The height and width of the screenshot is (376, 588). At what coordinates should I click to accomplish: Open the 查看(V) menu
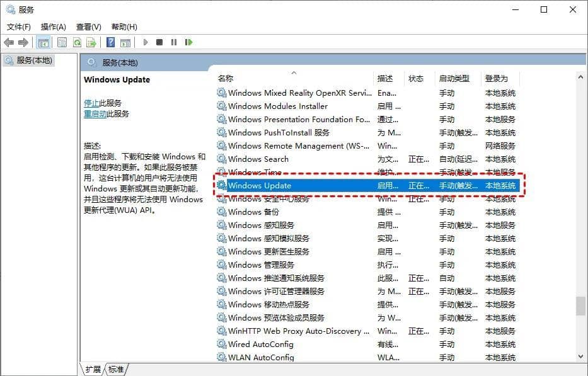click(88, 26)
